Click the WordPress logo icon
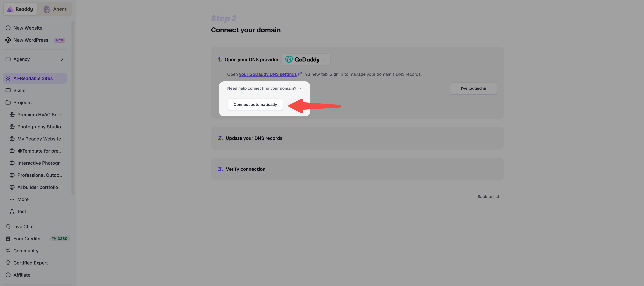Image resolution: width=644 pixels, height=286 pixels. (8, 40)
